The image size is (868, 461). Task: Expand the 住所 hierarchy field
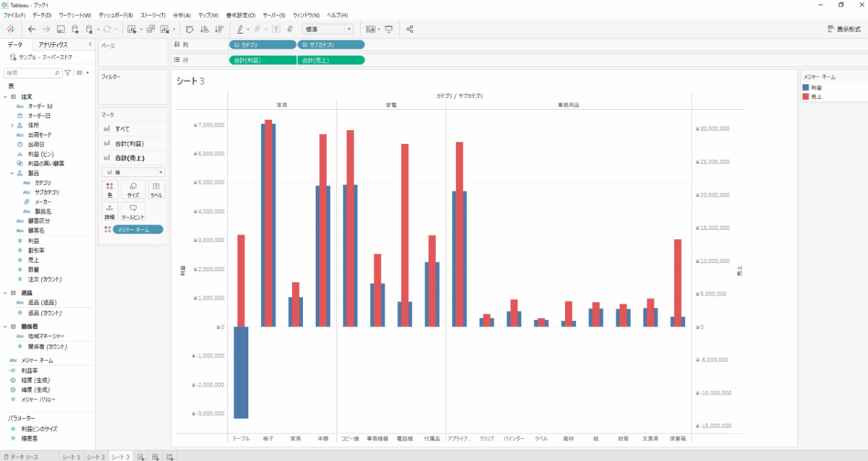[x=12, y=125]
